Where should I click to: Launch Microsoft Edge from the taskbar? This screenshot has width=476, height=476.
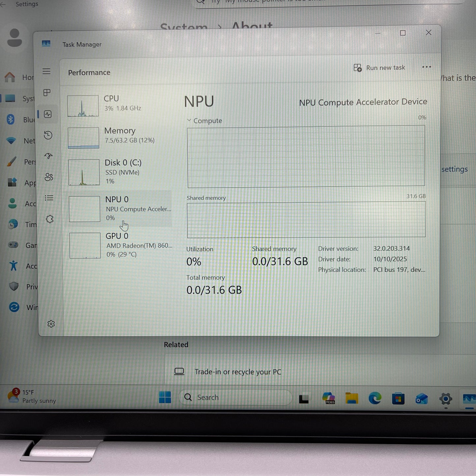375,398
